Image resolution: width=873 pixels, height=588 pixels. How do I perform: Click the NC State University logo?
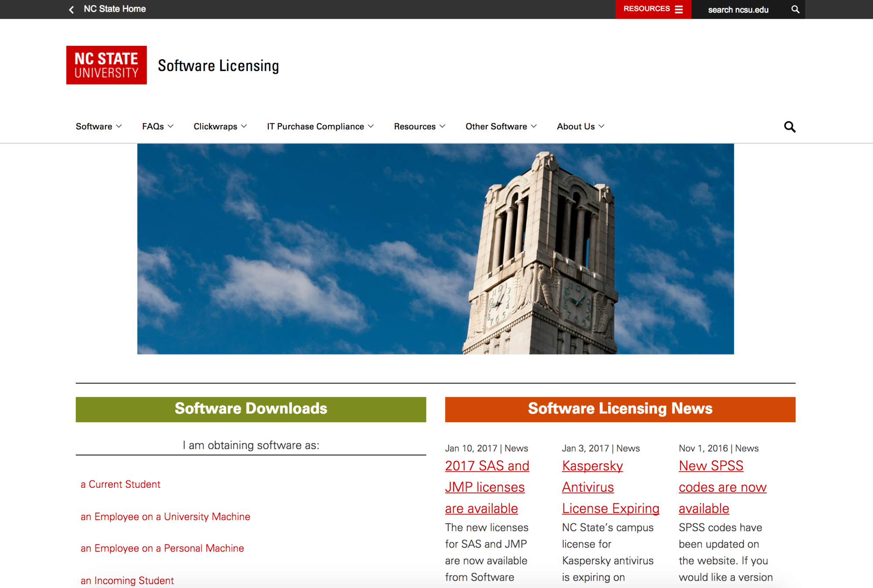pos(106,65)
